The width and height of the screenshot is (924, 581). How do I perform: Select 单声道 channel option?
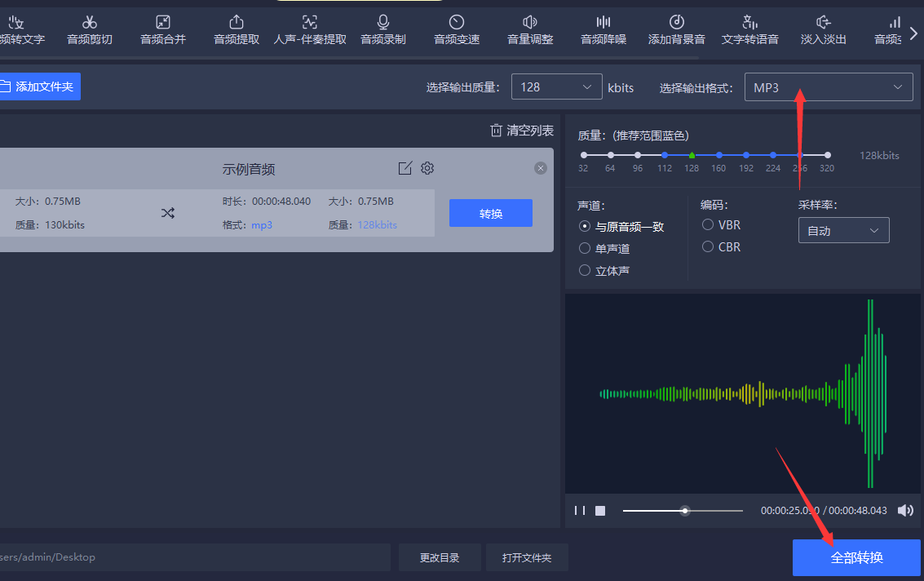click(604, 248)
